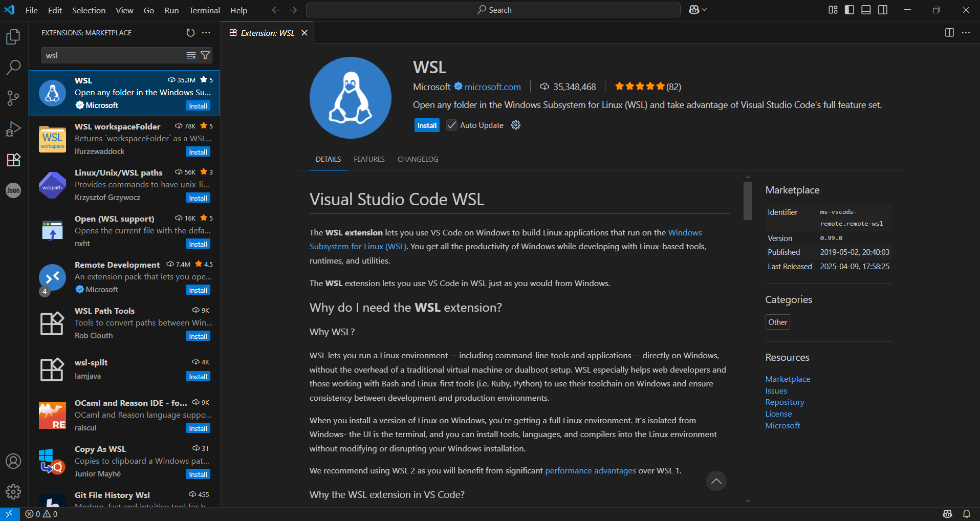
Task: Open editor More Actions menu
Action: 966,33
